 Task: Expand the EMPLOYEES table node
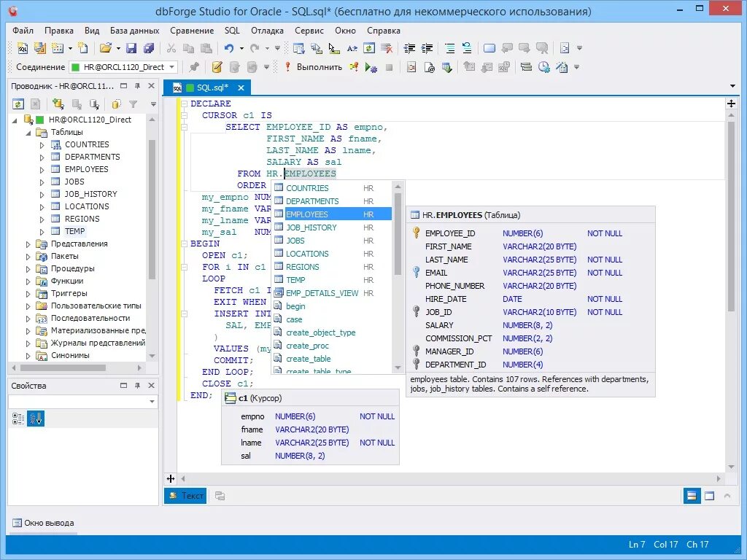(x=42, y=169)
